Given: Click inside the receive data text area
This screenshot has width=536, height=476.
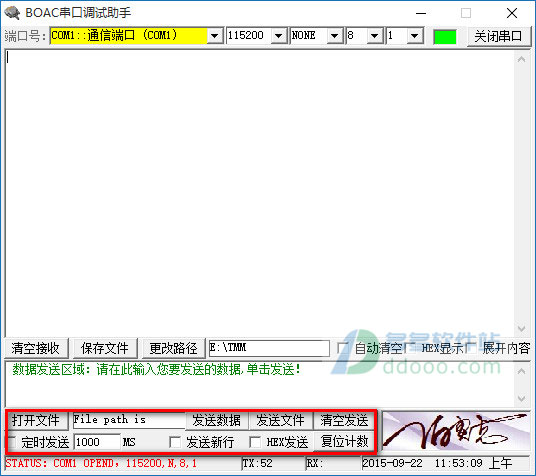Looking at the screenshot, I should point(260,193).
